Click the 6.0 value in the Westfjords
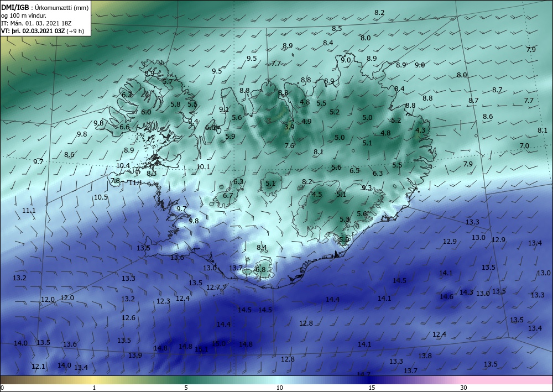 (146, 112)
